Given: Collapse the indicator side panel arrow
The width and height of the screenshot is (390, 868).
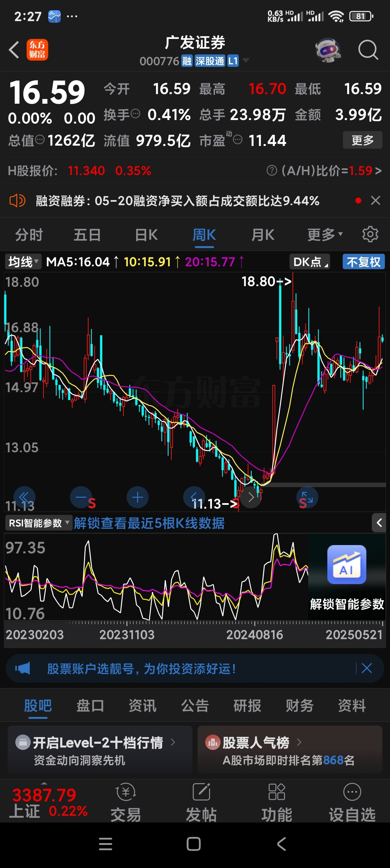Looking at the screenshot, I should pyautogui.click(x=379, y=523).
